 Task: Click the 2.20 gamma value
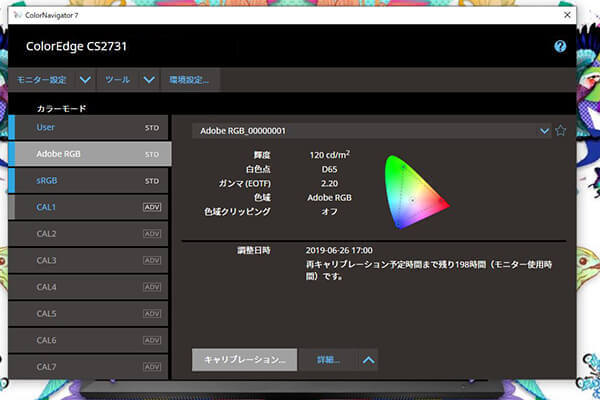coord(329,183)
